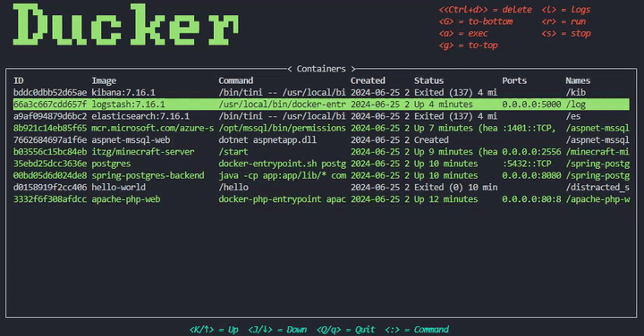Click the hello-world image entry
The height and width of the screenshot is (336, 644).
pyautogui.click(x=118, y=188)
